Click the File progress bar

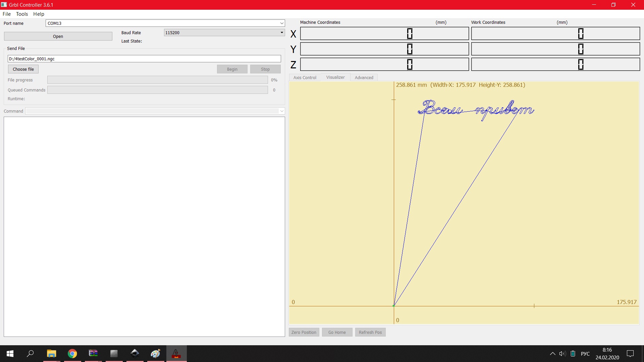pos(157,80)
